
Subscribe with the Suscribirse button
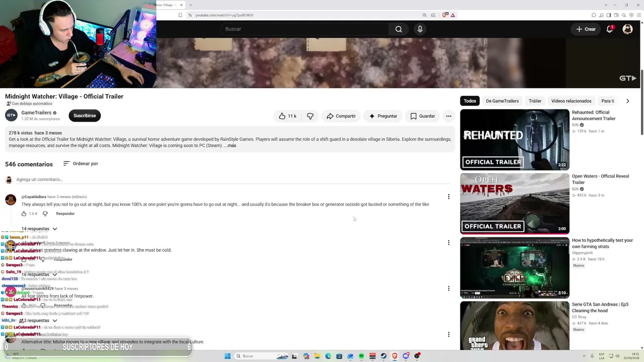coord(85,116)
